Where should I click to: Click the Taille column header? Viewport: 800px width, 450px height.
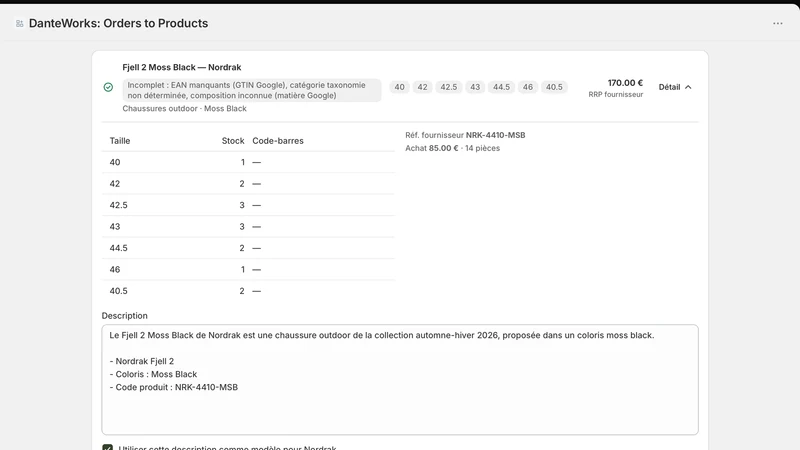coord(120,141)
